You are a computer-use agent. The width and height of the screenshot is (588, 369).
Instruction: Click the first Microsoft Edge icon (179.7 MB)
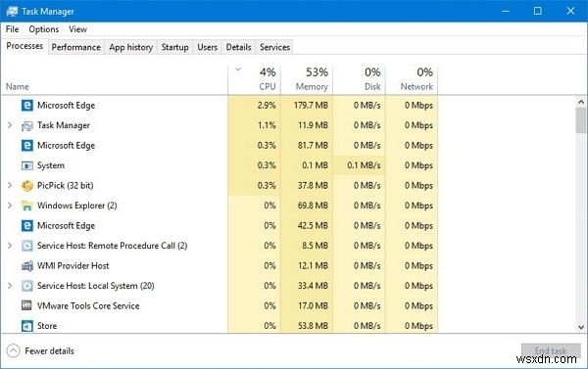coord(27,106)
